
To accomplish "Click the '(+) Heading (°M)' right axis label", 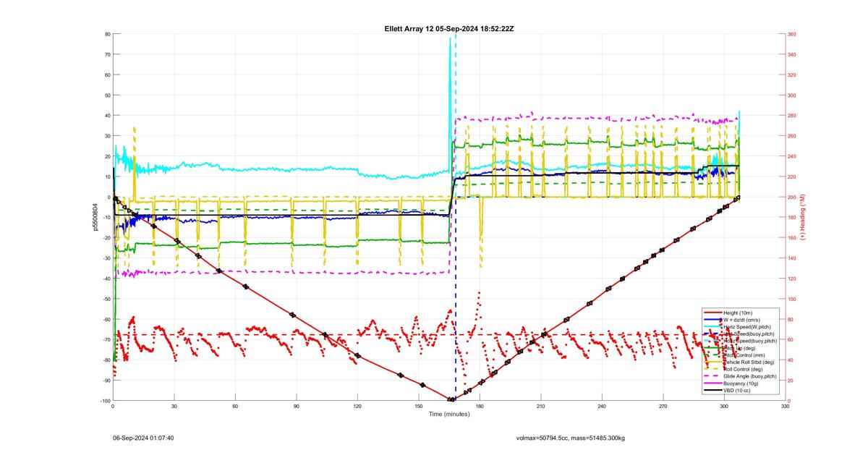I will pyautogui.click(x=804, y=217).
